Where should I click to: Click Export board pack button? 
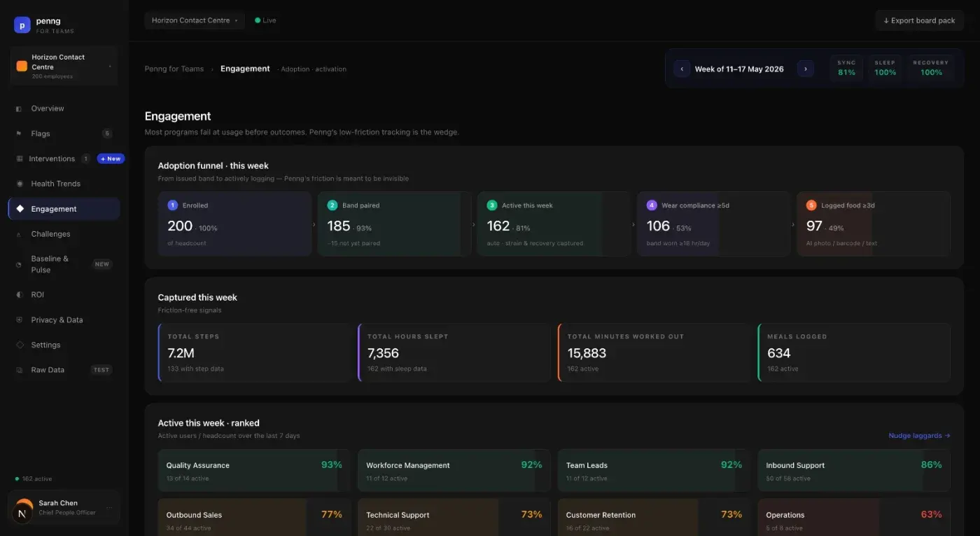(x=919, y=20)
